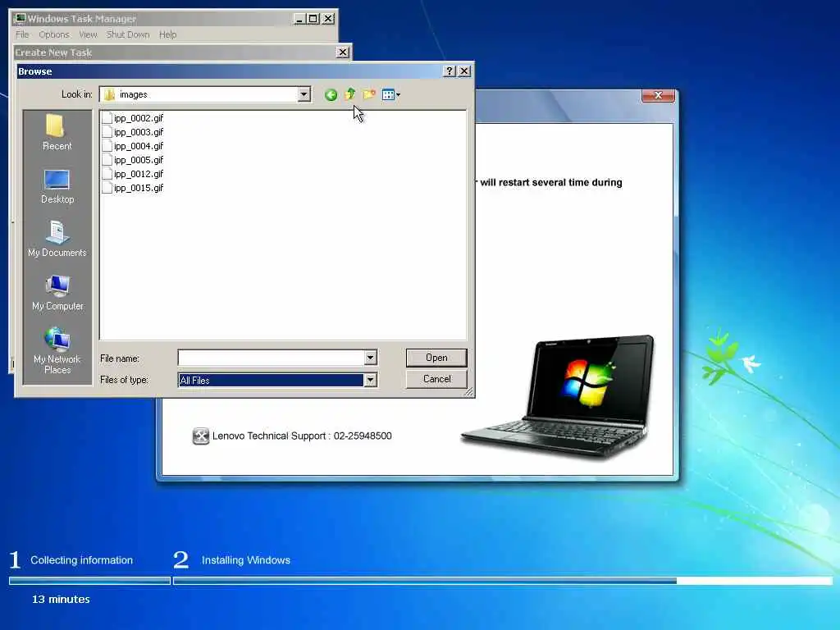Viewport: 840px width, 630px height.
Task: Go up one folder level
Action: click(x=349, y=94)
